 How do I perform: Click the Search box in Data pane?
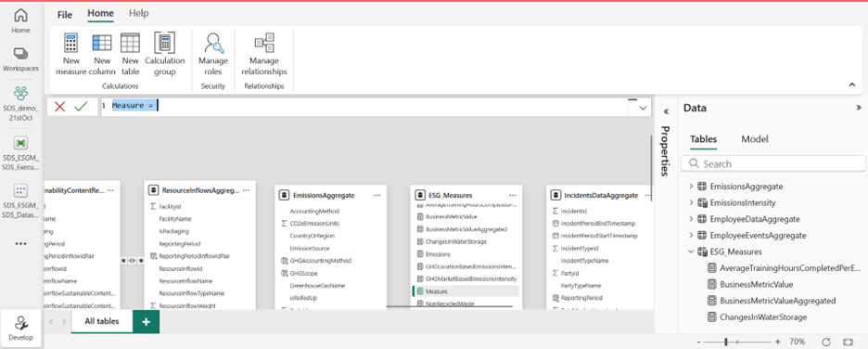coord(772,164)
